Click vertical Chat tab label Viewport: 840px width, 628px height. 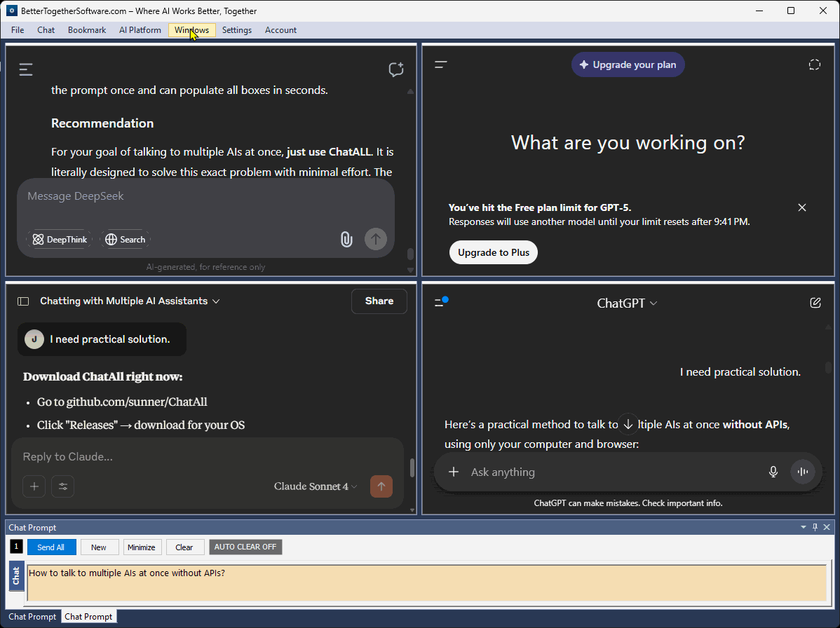(17, 575)
